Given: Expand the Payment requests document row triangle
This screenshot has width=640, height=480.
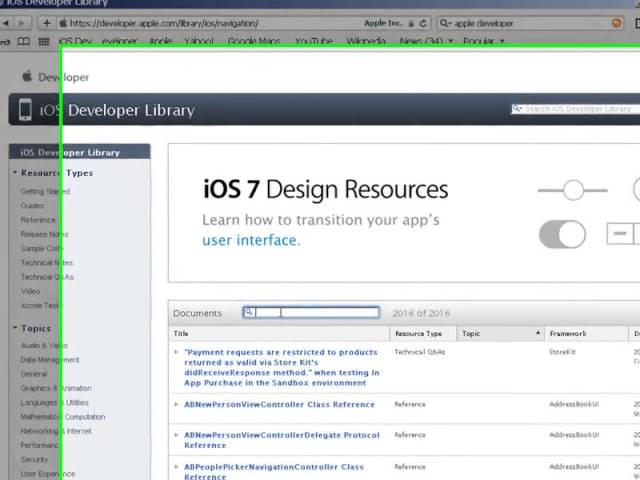Looking at the screenshot, I should point(176,352).
